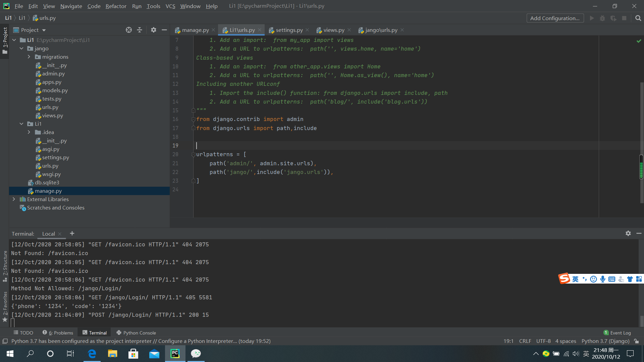Switch to jango\urls.py editor tab
The image size is (644, 362).
coord(381,30)
